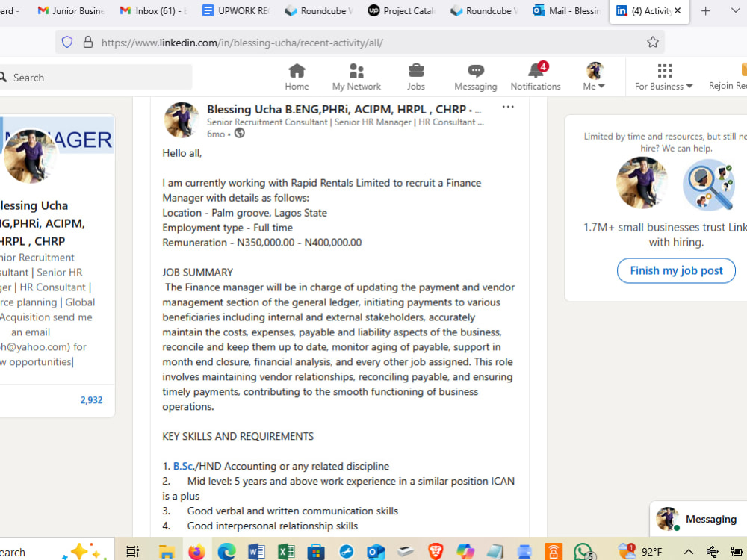Close the Activity LinkedIn tab
The height and width of the screenshot is (560, 747).
coord(678,10)
